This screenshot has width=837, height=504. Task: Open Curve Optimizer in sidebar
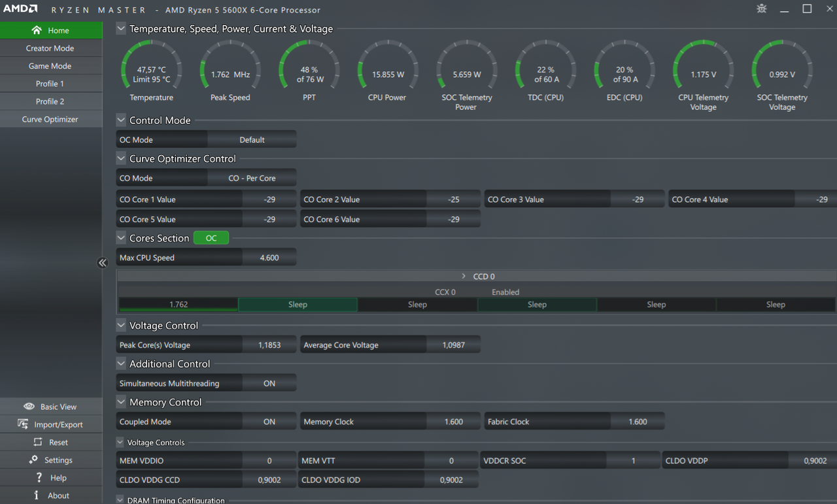coord(51,119)
